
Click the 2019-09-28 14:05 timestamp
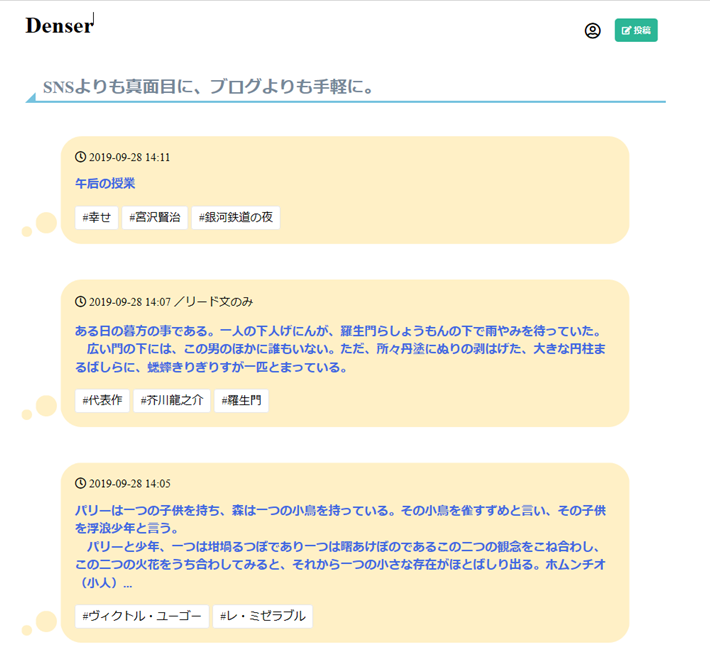click(x=130, y=483)
